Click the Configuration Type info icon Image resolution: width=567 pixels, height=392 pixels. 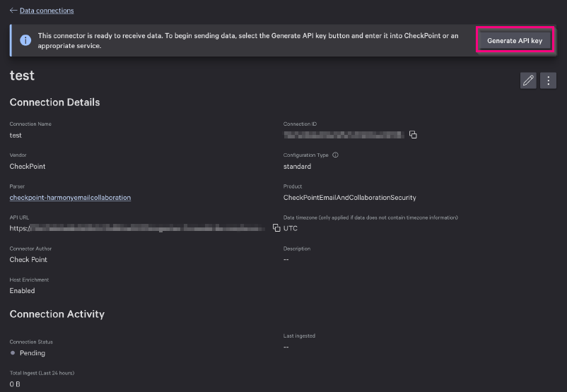[335, 155]
